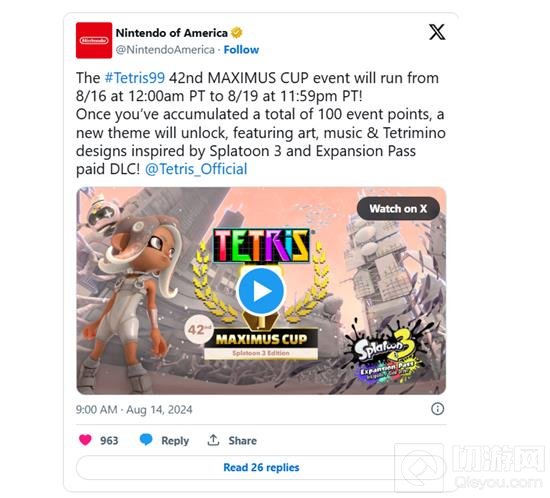Screen dimensions: 550x498
Task: Open the Nintendo of America display name
Action: [172, 33]
